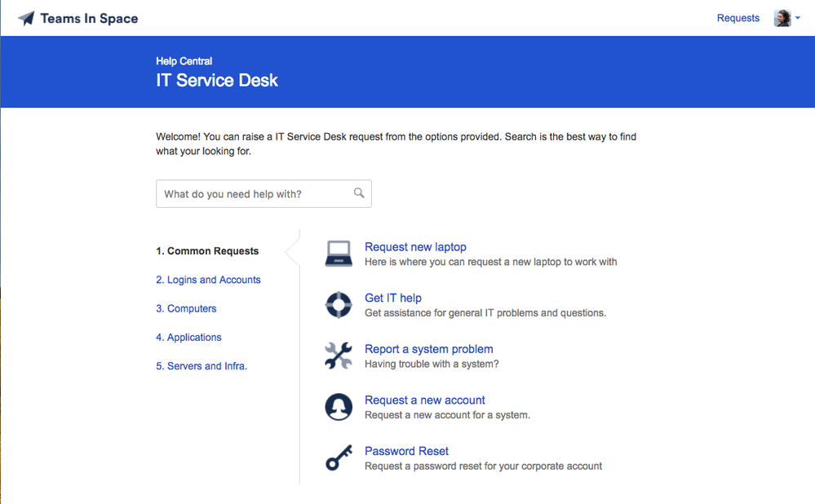Open the Get IT help request

point(393,298)
